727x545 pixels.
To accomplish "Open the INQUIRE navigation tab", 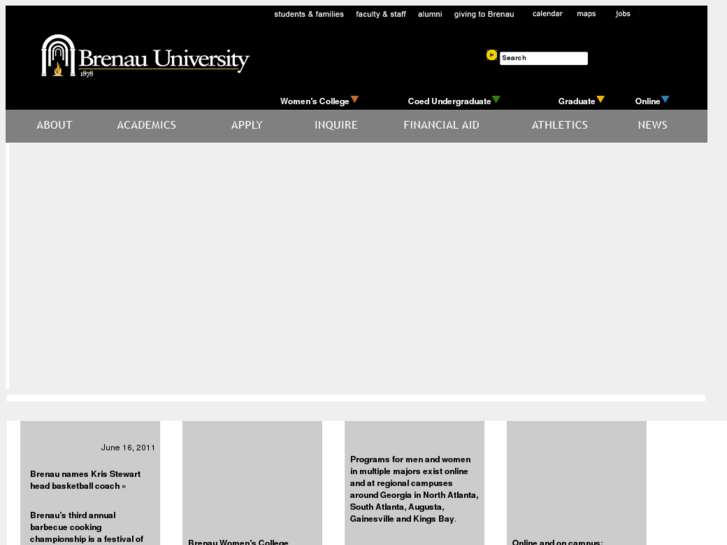I will tap(336, 125).
